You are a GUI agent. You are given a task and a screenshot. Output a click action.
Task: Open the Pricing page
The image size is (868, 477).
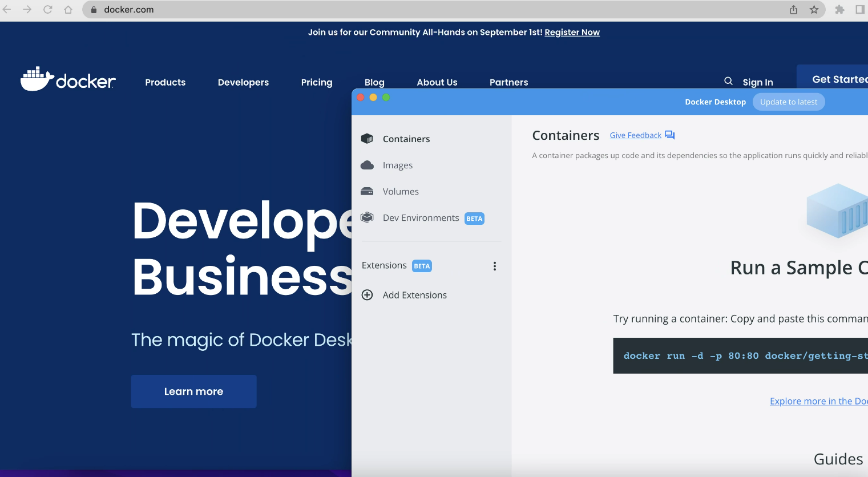coord(317,82)
